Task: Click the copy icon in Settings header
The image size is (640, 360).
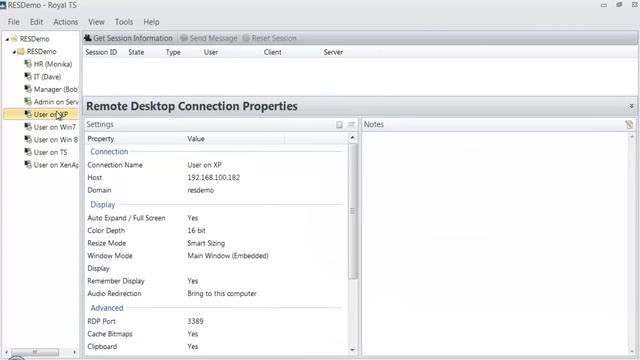Action: pos(339,124)
